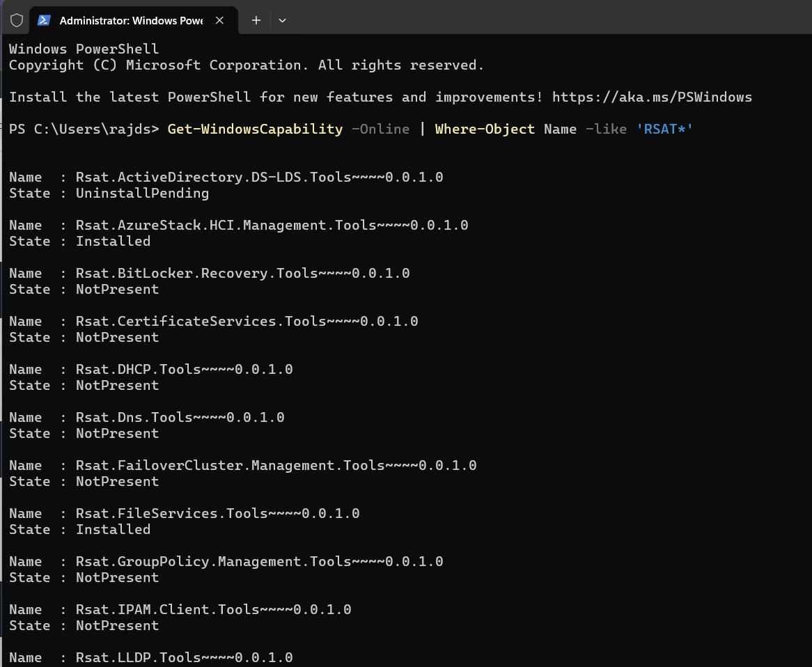Expand the new tab profile dropdown
Screen dimensions: 812x667
coord(282,20)
